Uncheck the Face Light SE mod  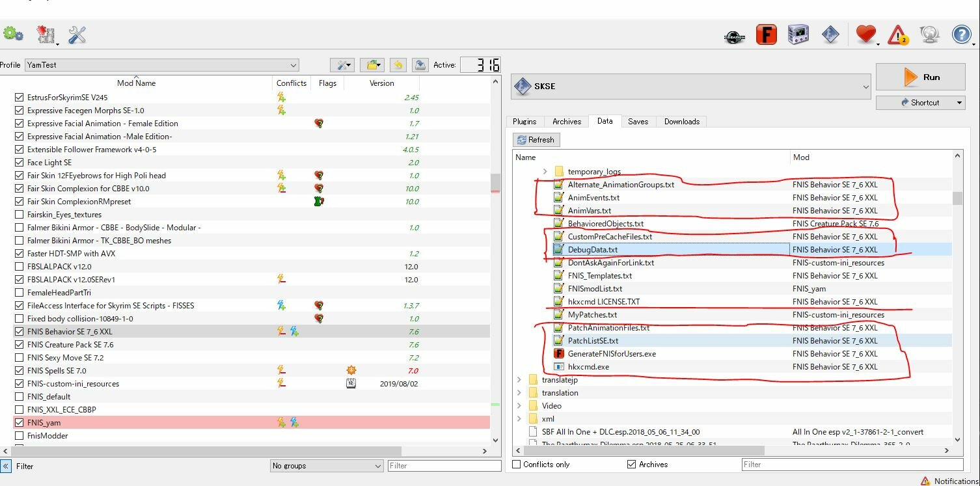point(19,162)
